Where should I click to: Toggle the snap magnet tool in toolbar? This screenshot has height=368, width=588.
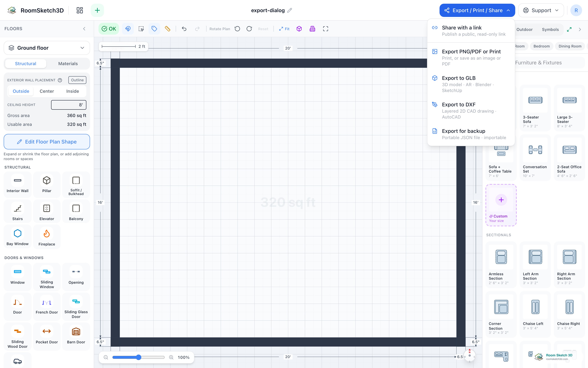click(128, 29)
